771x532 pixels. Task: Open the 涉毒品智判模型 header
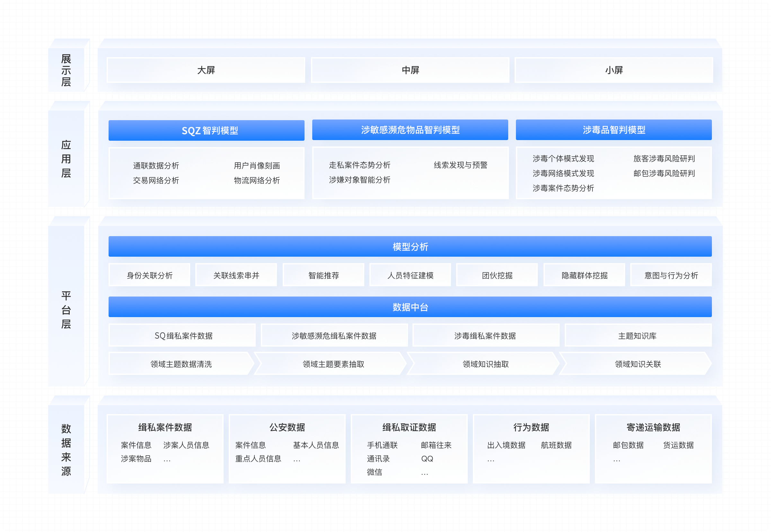pos(614,130)
